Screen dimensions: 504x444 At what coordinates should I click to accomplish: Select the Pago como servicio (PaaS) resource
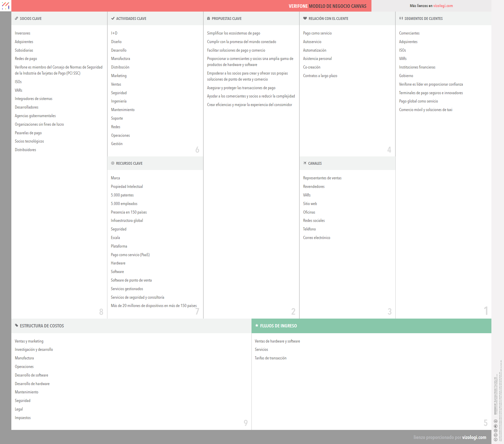130,255
